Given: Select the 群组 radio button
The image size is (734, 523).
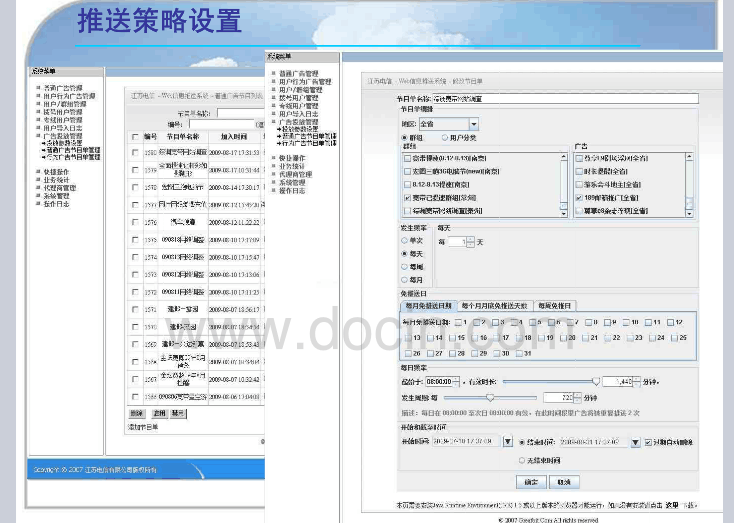Looking at the screenshot, I should (404, 138).
